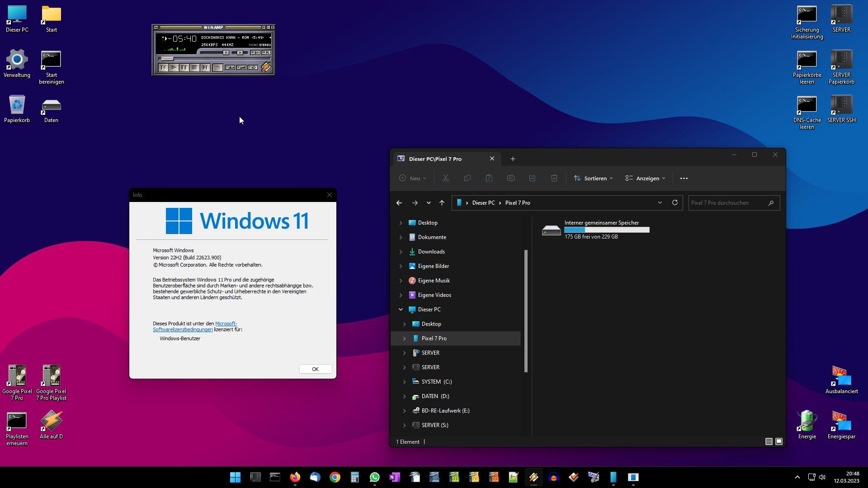Switch to details list view icon
Screen dimensions: 868x488
tap(769, 441)
